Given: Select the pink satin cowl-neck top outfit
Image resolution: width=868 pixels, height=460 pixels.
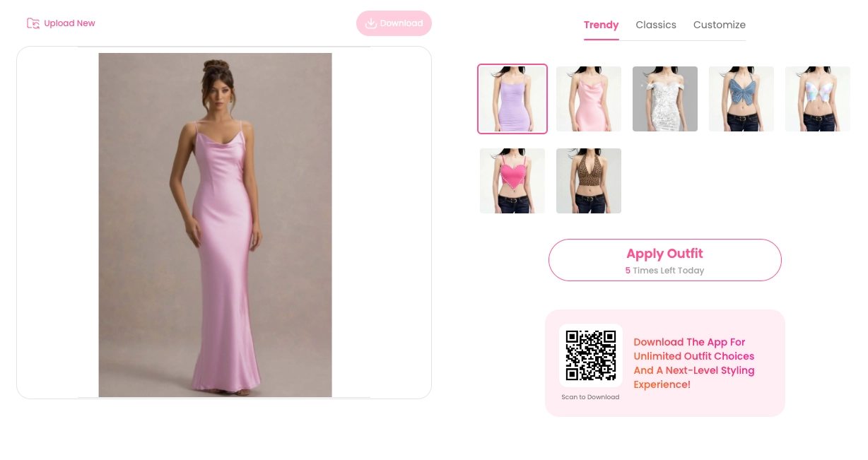Looking at the screenshot, I should point(588,98).
